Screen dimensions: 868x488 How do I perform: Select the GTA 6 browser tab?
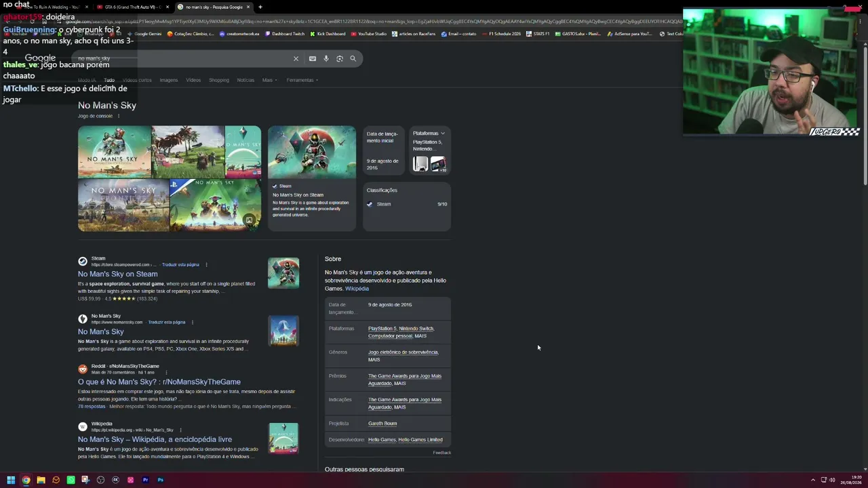click(133, 7)
